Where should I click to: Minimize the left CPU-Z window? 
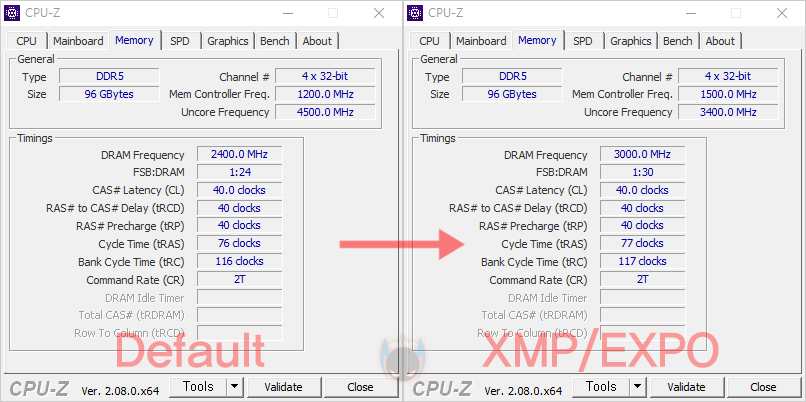(287, 13)
